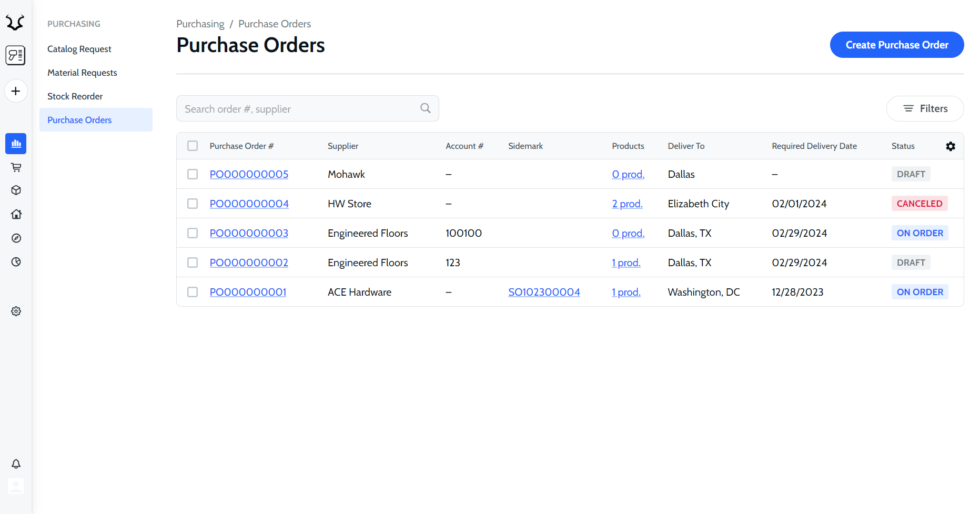Open notifications bell icon
980x514 pixels.
tap(16, 463)
